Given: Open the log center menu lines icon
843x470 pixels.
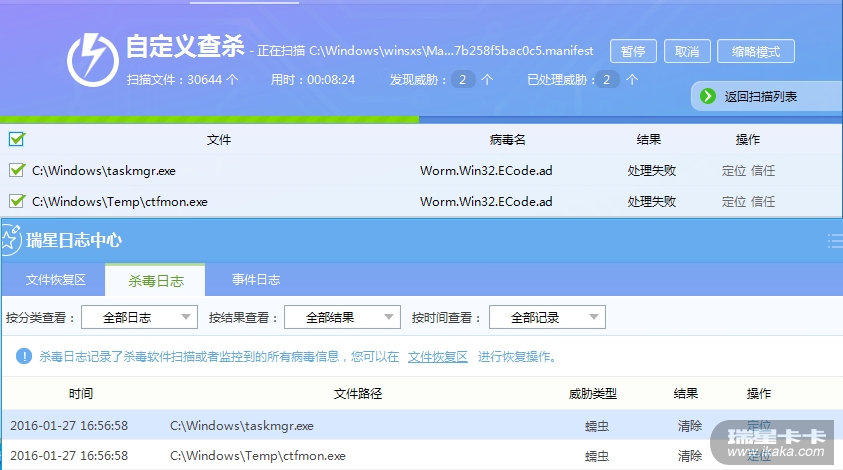Looking at the screenshot, I should point(835,240).
